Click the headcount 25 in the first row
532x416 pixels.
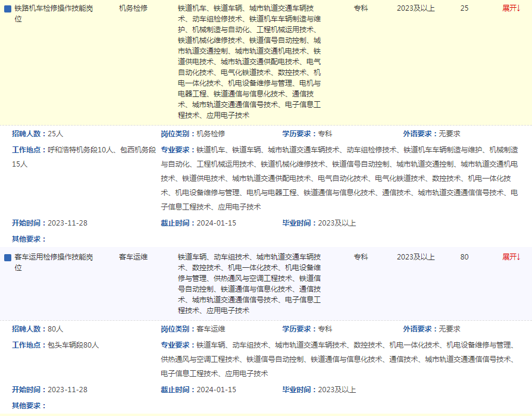click(464, 8)
